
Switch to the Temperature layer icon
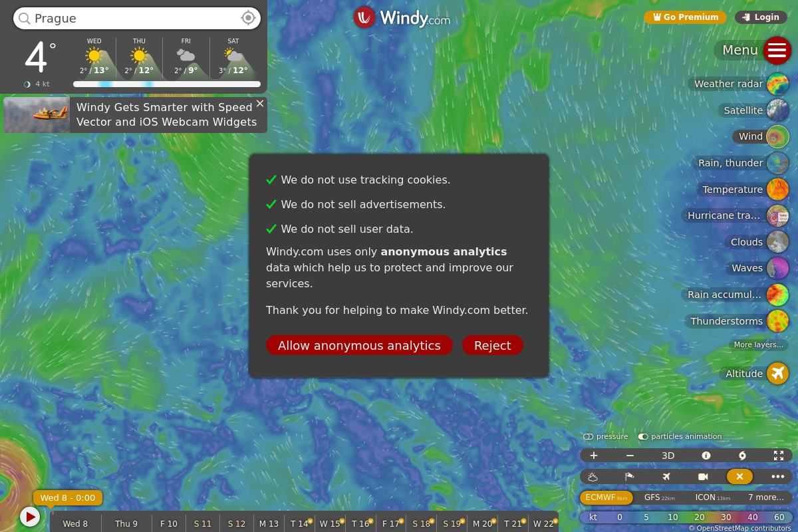click(x=777, y=190)
